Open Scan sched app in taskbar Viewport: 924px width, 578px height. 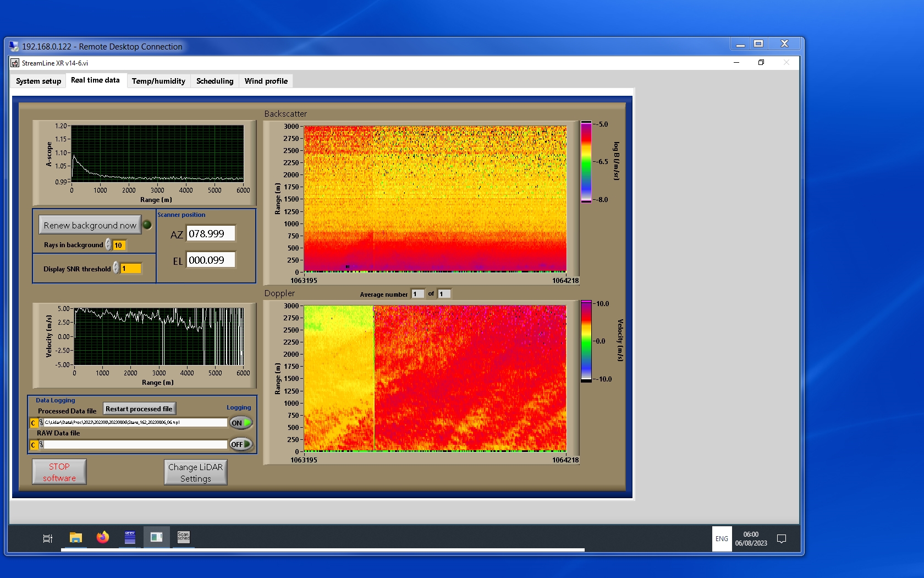tap(183, 537)
